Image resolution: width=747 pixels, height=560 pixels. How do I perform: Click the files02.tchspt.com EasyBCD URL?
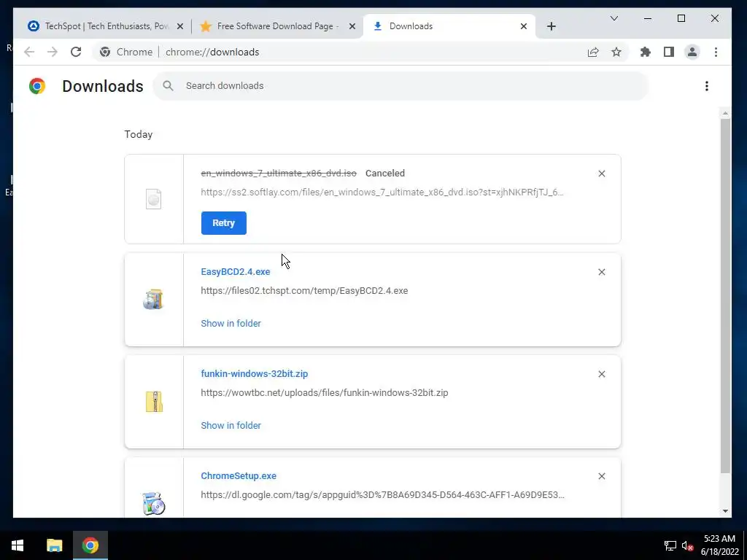tap(304, 291)
